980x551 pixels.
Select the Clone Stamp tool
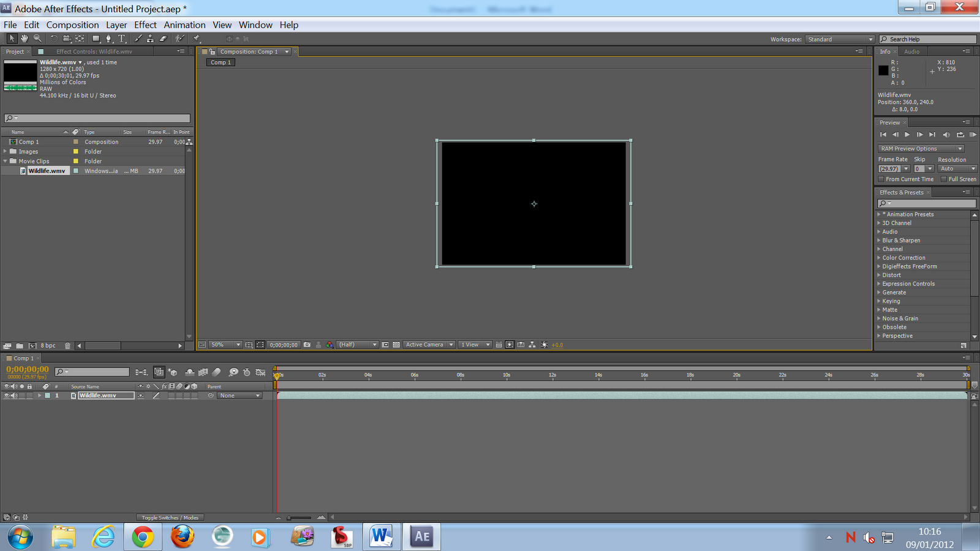(x=150, y=39)
